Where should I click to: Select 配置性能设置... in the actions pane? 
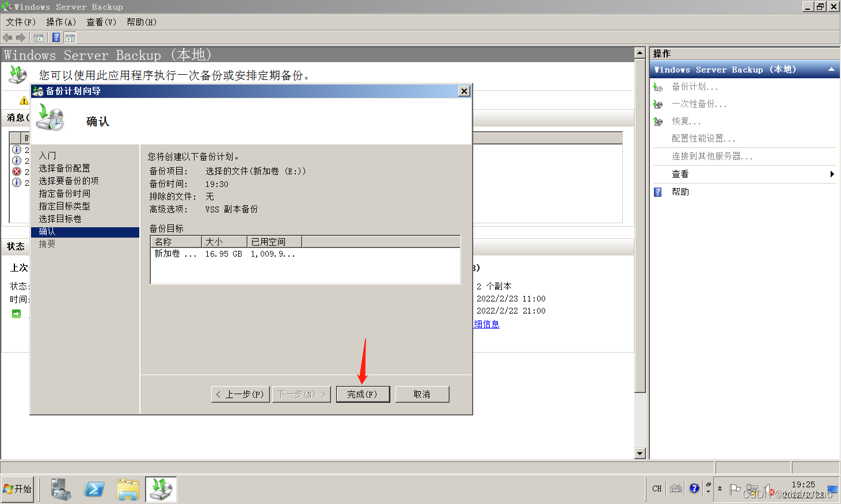pyautogui.click(x=703, y=139)
